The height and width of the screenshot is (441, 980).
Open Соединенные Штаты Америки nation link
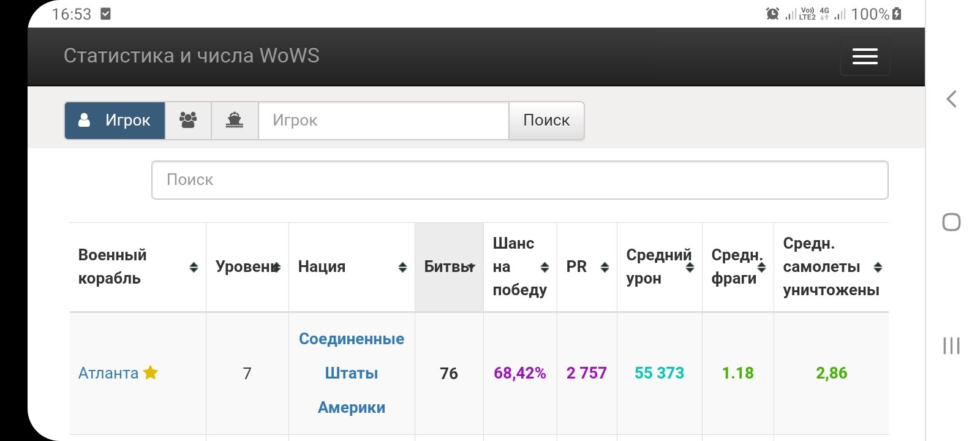(x=352, y=373)
